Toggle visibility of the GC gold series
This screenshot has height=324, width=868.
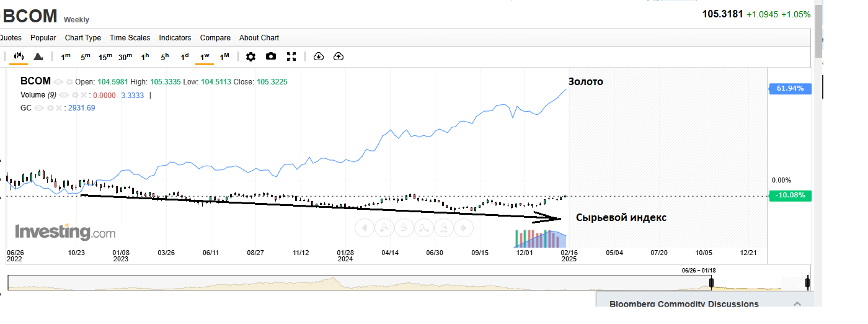pos(38,108)
